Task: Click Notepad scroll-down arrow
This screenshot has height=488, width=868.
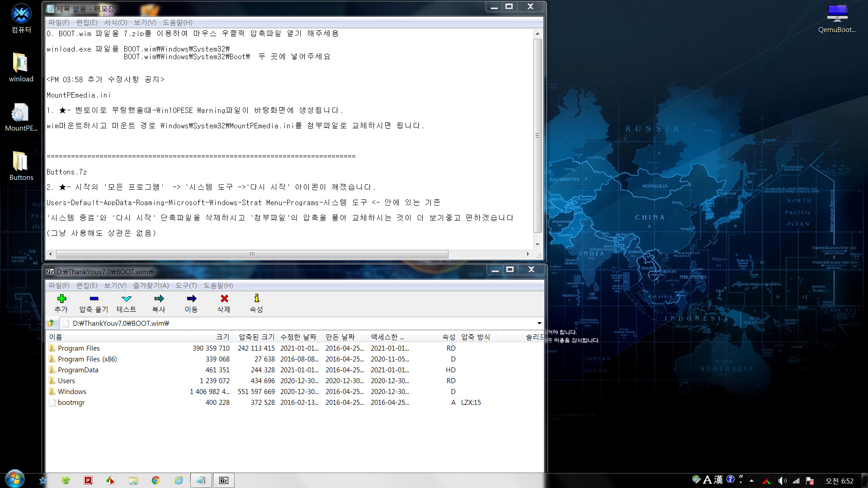Action: tap(537, 244)
